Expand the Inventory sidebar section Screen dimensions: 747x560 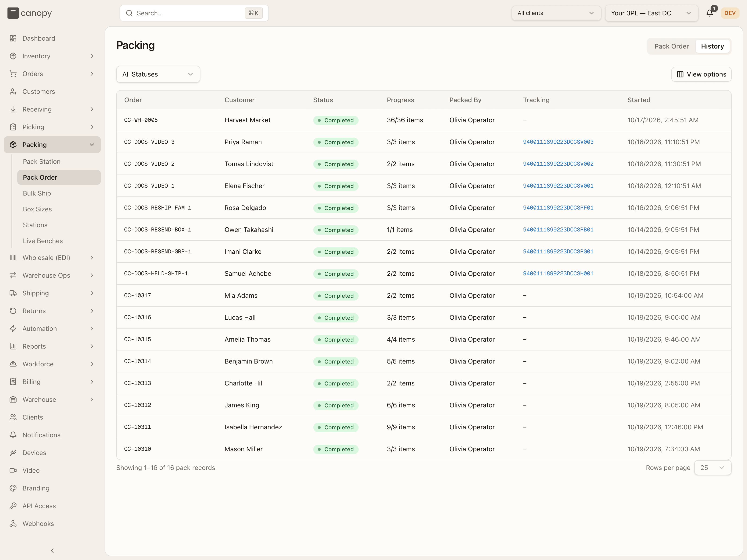tap(52, 56)
